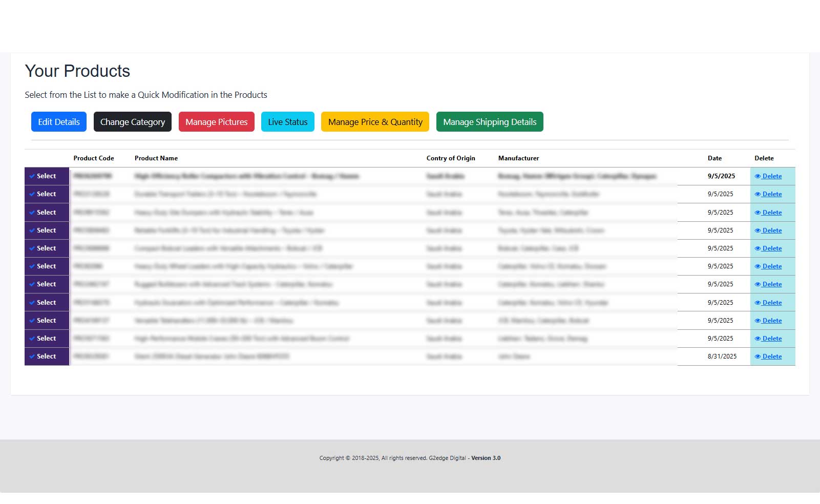Viewport: 820px width, 504px height.
Task: Click the Delete column header
Action: (x=764, y=158)
